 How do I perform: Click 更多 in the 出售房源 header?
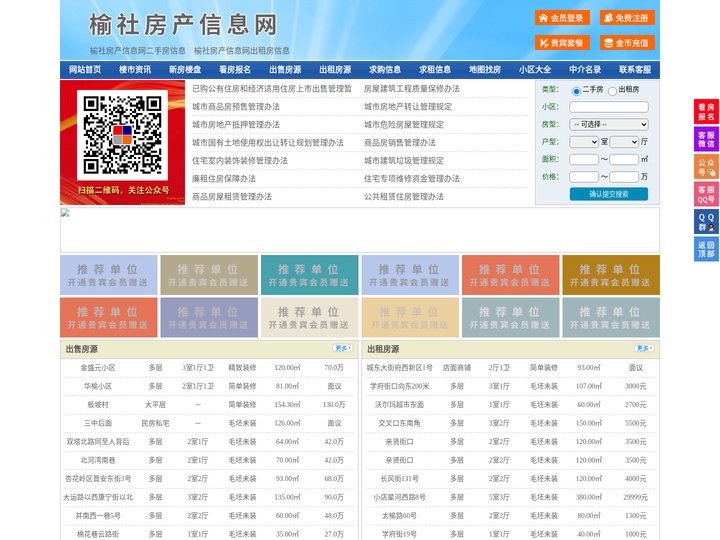pos(343,348)
